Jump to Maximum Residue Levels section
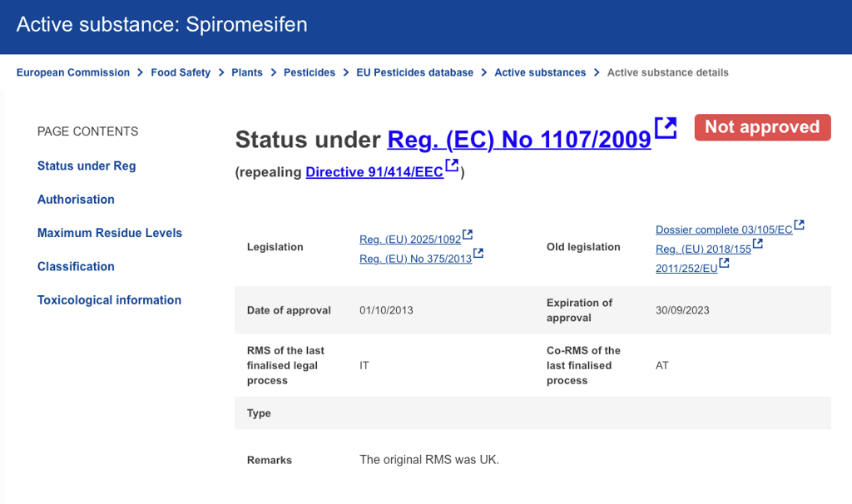Screen dimensions: 852x504 [x=110, y=233]
